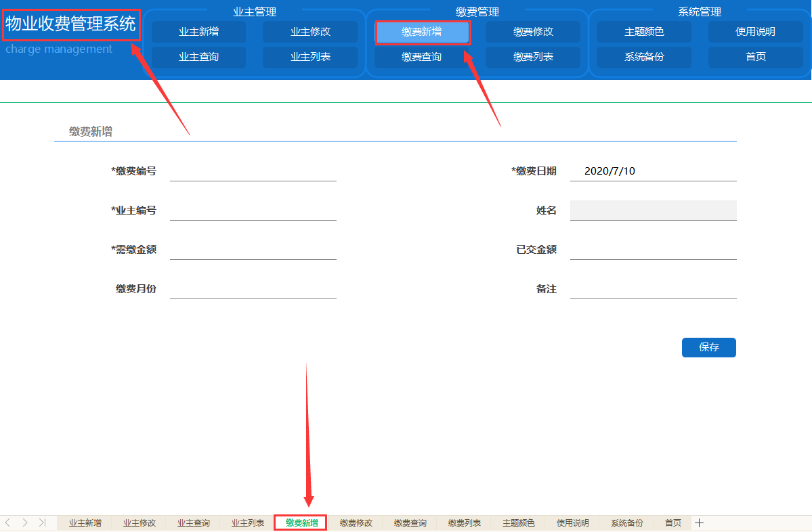Add a new sheet with the plus icon
The height and width of the screenshot is (532, 812).
point(699,523)
